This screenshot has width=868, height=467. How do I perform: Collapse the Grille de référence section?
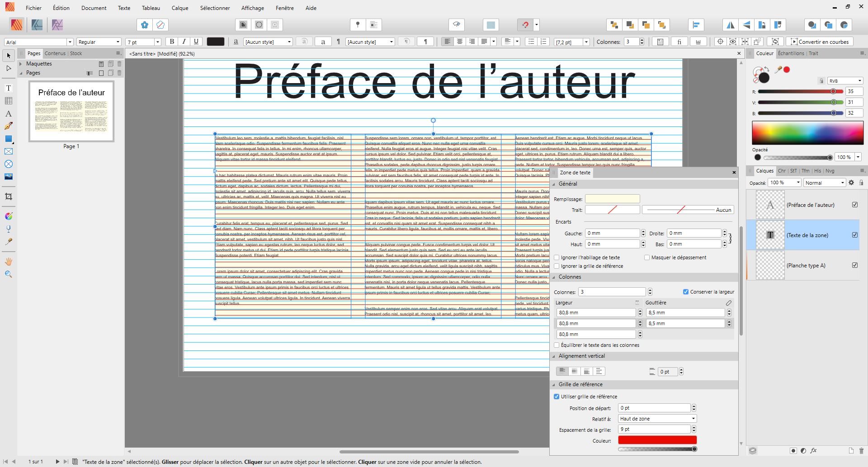click(554, 384)
